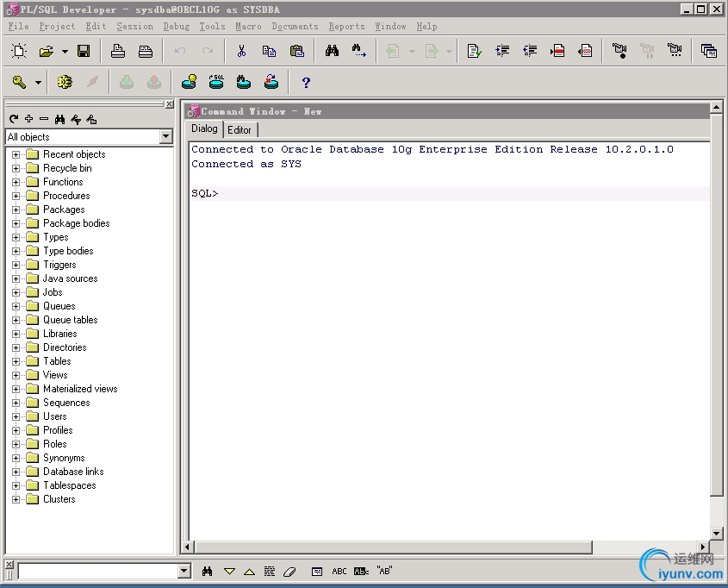728x588 pixels.
Task: Refresh the object browser tree
Action: (x=14, y=119)
